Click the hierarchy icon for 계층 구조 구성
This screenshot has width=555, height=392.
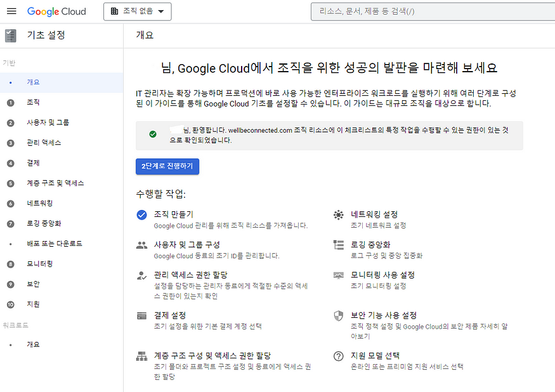[x=141, y=356]
